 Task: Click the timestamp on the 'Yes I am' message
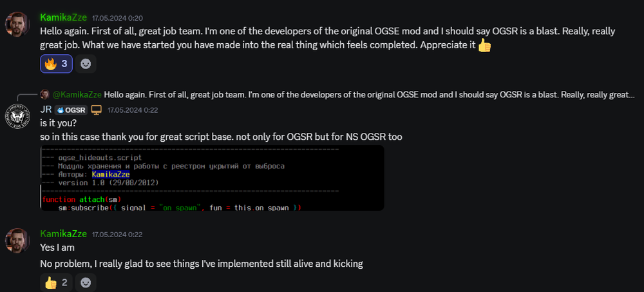[117, 234]
